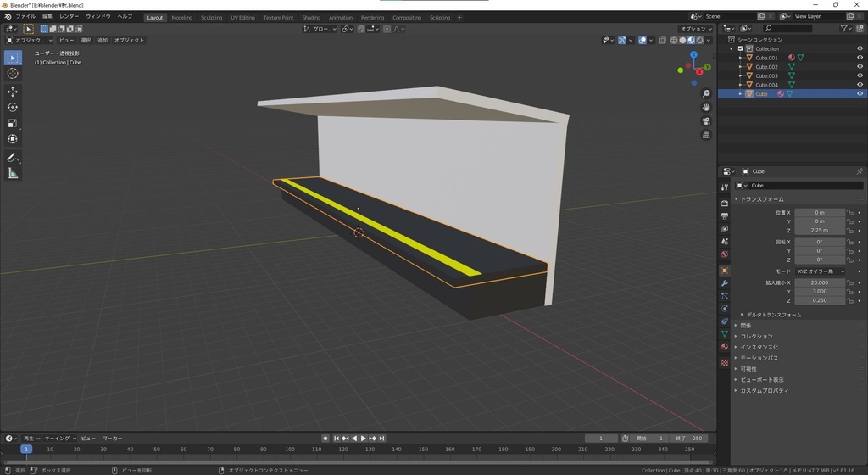The height and width of the screenshot is (475, 868).
Task: Activate the Move tool
Action: coord(13,92)
